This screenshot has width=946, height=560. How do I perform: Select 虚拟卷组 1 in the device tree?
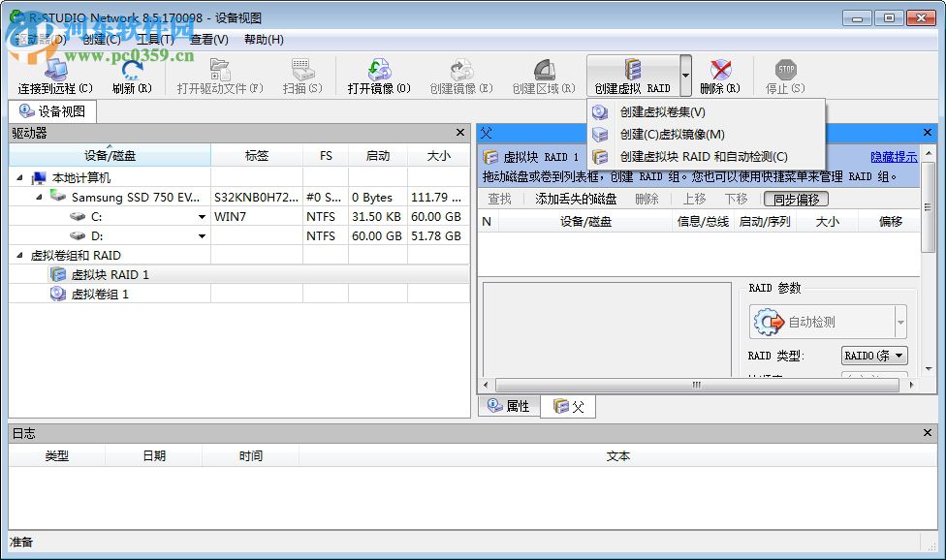point(99,294)
